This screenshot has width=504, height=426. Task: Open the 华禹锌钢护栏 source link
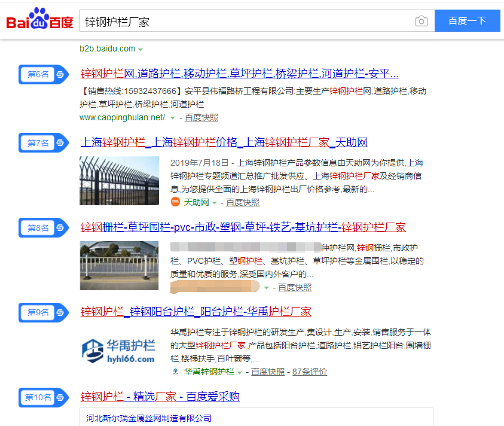pos(209,372)
